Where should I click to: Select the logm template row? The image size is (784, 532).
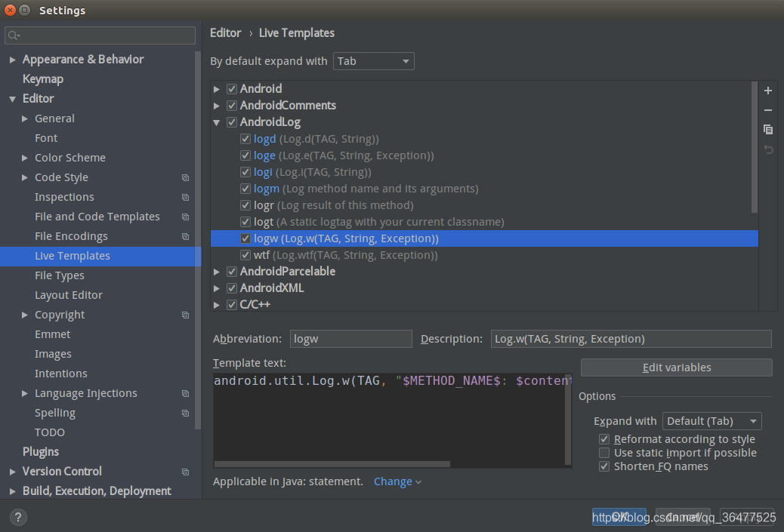point(484,189)
